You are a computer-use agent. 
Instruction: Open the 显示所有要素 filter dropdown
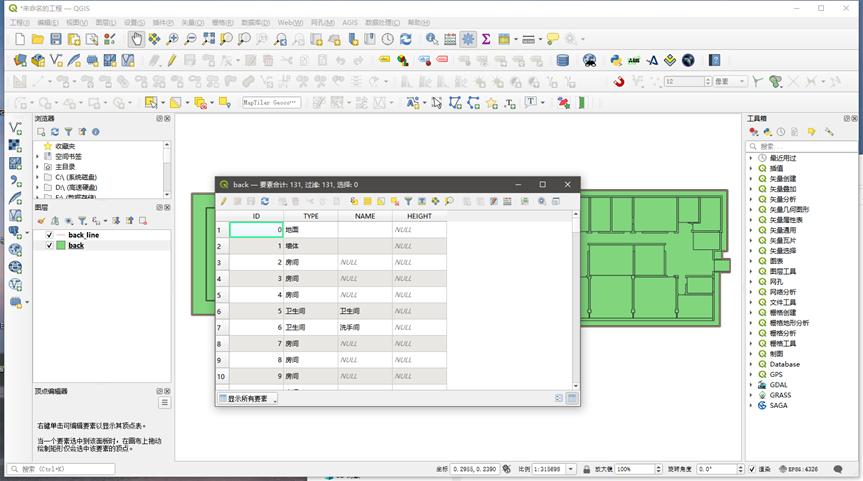point(247,398)
